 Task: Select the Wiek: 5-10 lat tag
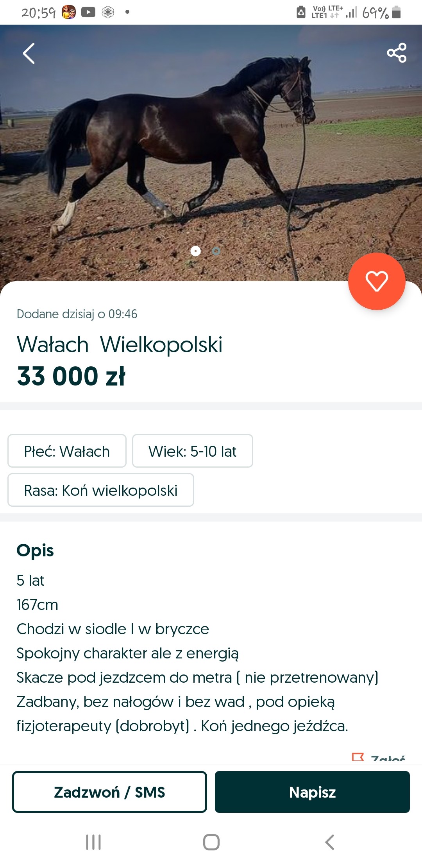192,451
